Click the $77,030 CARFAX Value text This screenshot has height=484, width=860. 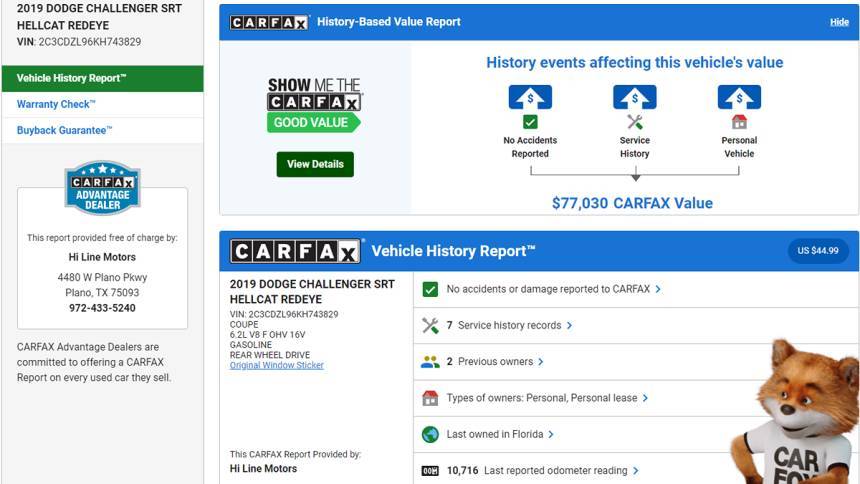point(632,203)
